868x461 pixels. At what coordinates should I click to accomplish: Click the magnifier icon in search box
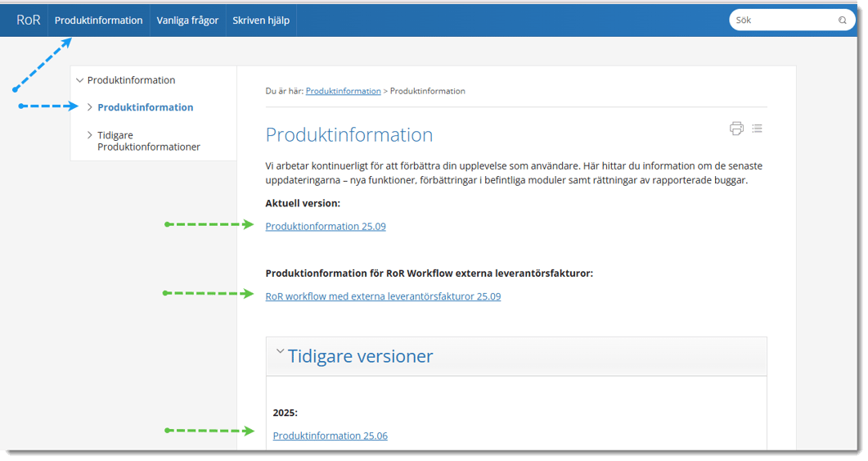(843, 20)
